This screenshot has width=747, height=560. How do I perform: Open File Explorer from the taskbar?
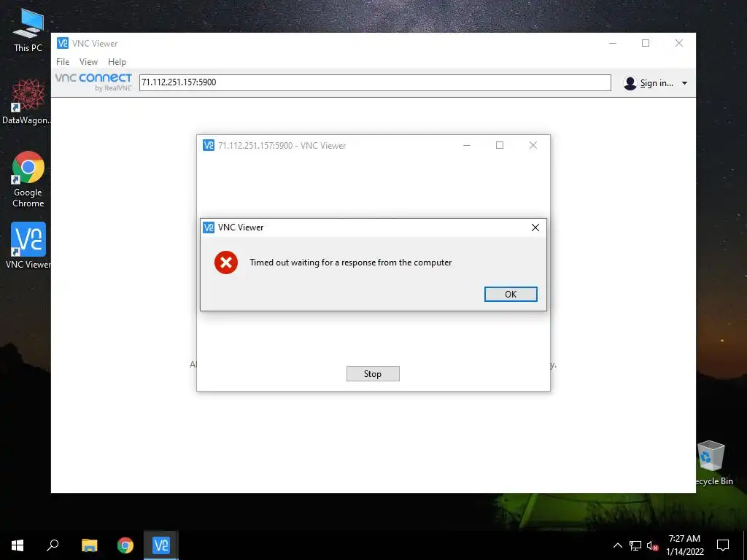click(x=89, y=545)
